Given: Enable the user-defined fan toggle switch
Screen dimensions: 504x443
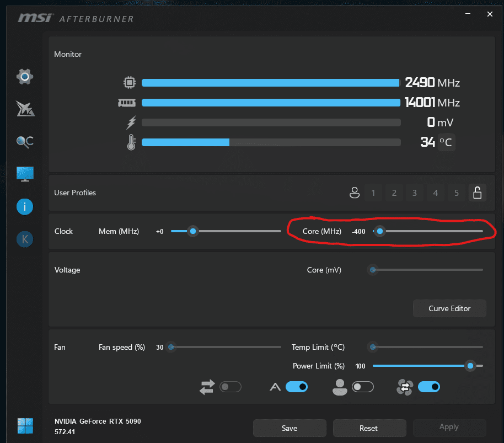Looking at the screenshot, I should 363,387.
